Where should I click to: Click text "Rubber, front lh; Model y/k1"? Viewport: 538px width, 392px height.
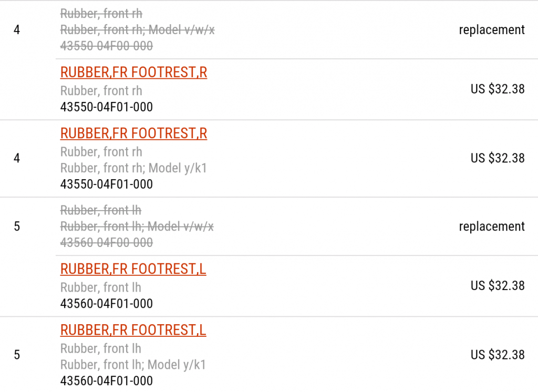tap(133, 365)
